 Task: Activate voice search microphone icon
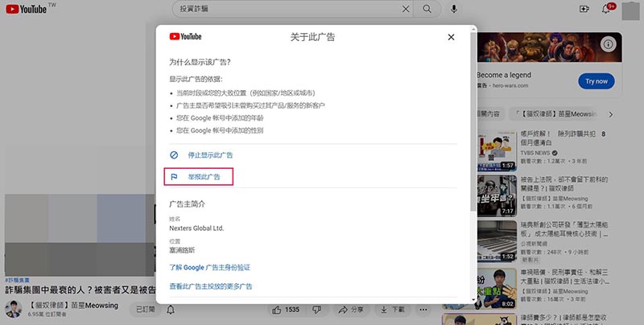[x=454, y=9]
